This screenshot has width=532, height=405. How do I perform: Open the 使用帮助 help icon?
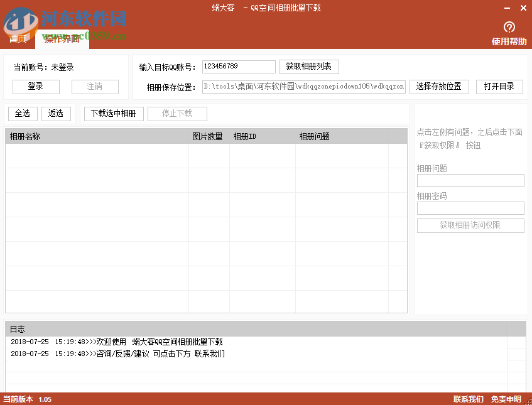[509, 33]
